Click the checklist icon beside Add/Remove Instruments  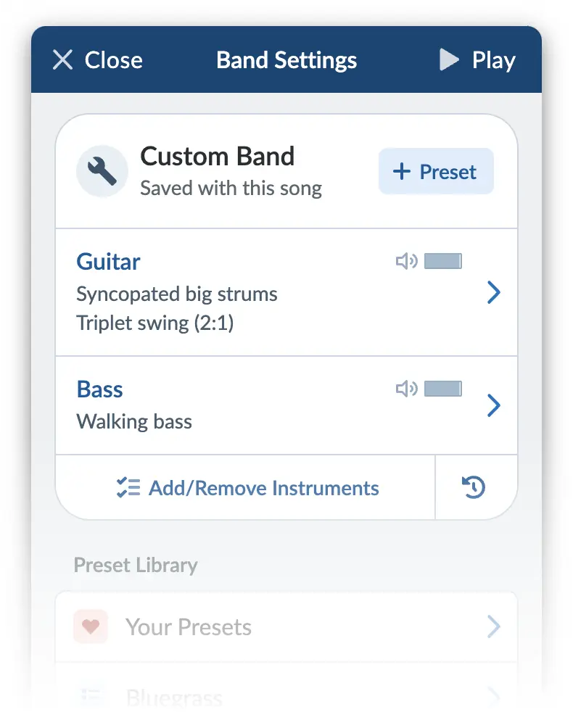tap(129, 488)
